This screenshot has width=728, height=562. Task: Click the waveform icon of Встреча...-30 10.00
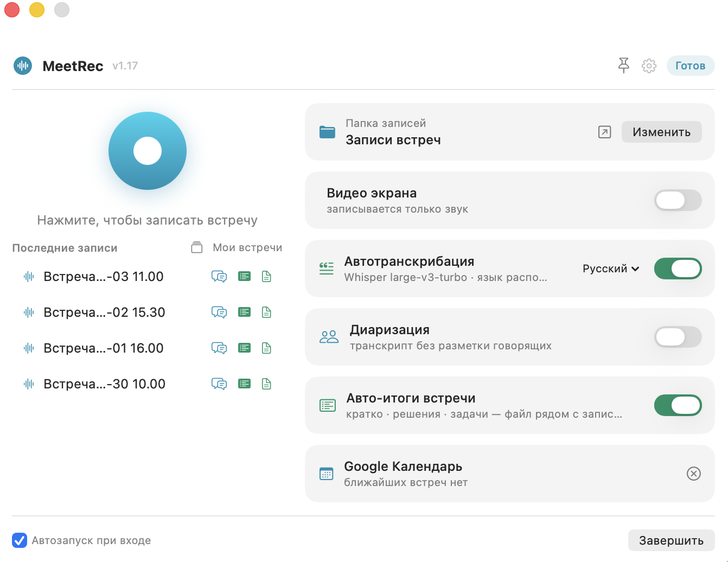29,384
